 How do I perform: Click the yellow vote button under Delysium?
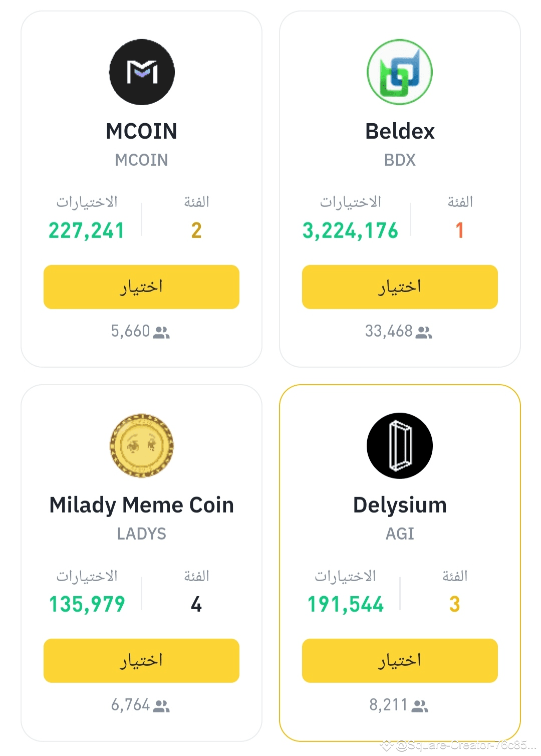pos(400,661)
